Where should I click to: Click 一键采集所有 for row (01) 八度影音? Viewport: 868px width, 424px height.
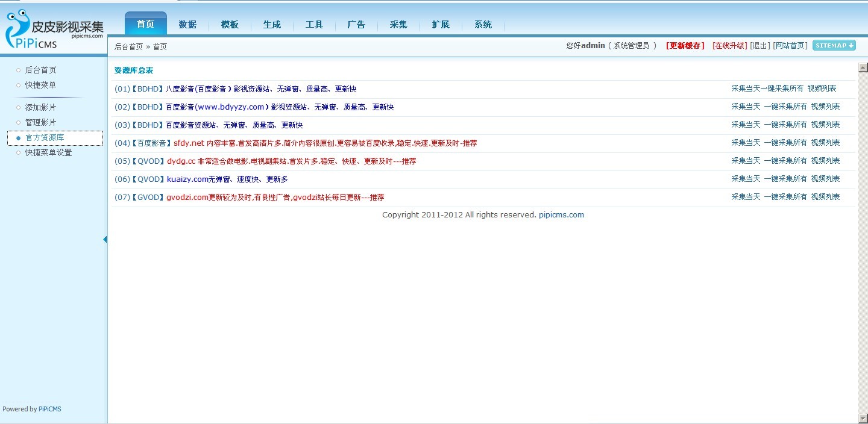(782, 89)
